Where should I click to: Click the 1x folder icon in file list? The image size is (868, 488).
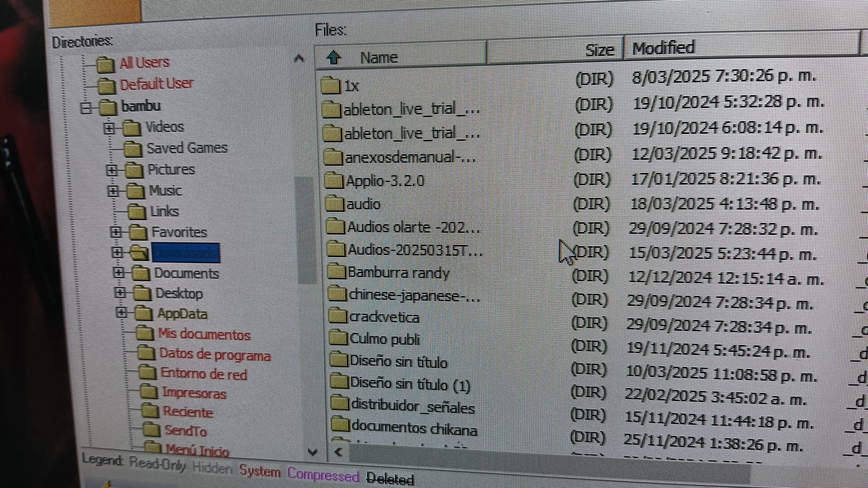click(330, 85)
